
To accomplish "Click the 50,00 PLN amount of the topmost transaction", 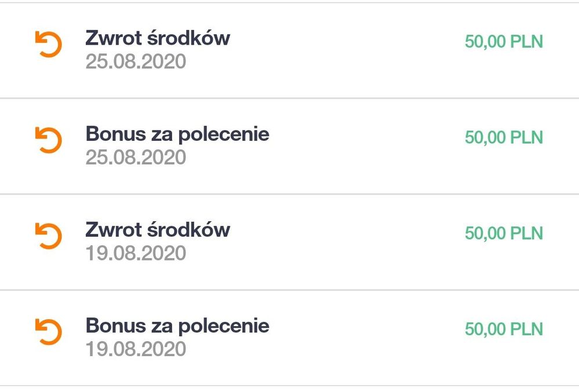I will click(504, 42).
